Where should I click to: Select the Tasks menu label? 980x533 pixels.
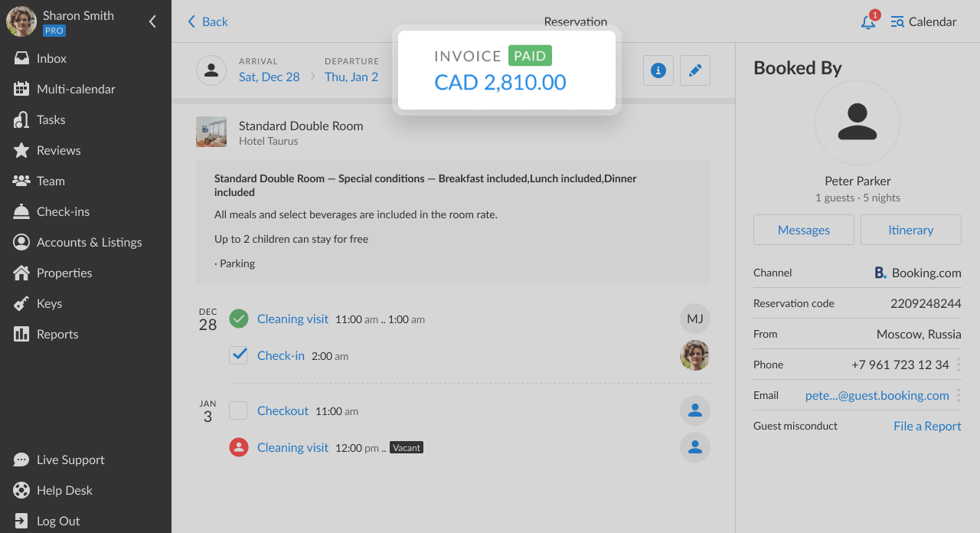51,119
